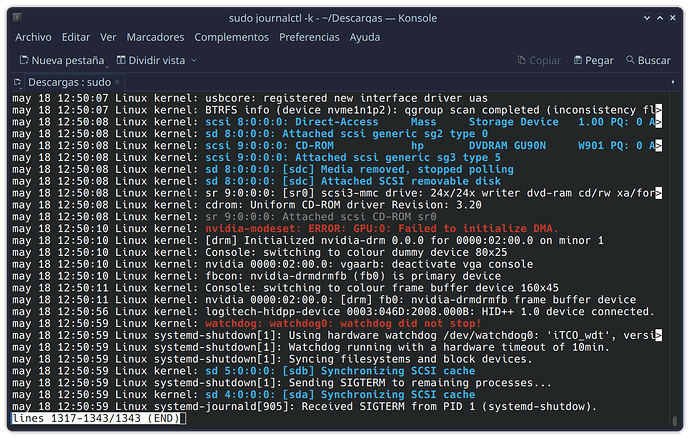Click 'Using hardware watchdog /dev/watchdog0' line

click(337, 335)
